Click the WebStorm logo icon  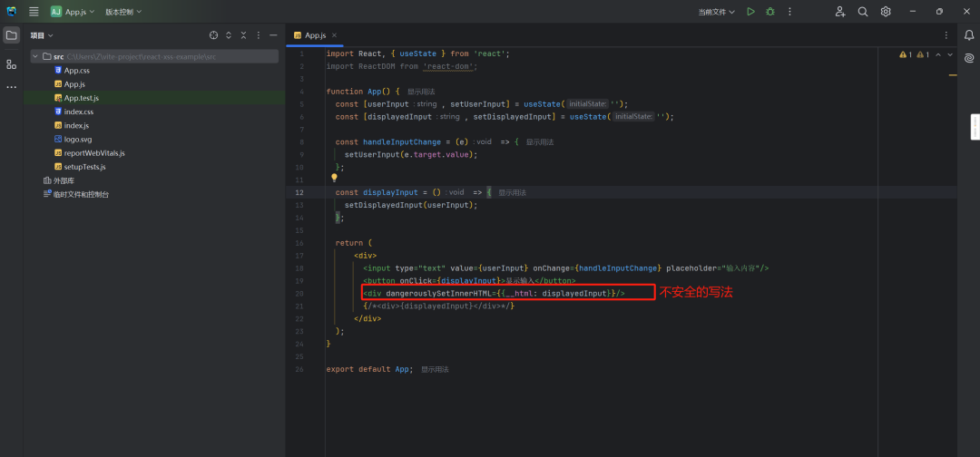[11, 11]
